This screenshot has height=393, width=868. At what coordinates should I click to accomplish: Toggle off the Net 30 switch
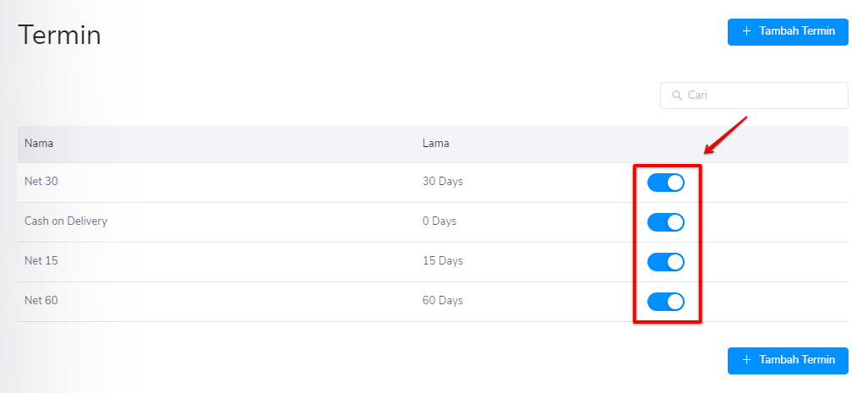click(x=666, y=183)
